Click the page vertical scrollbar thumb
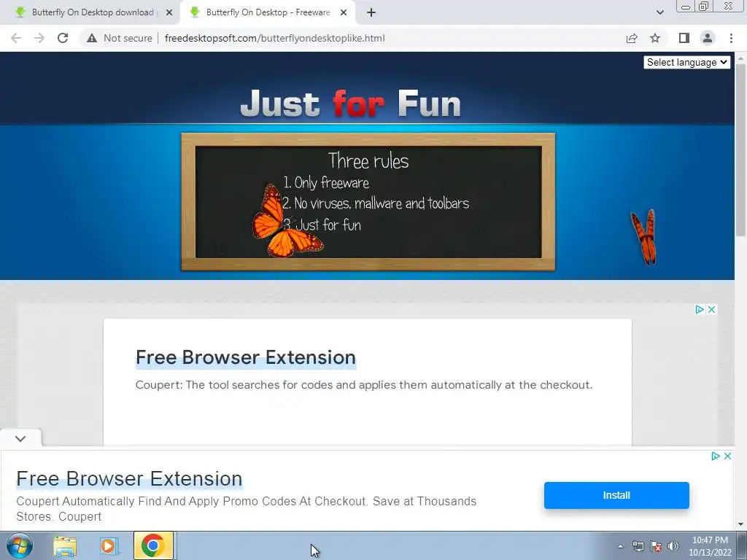The width and height of the screenshot is (747, 560). pos(740,150)
